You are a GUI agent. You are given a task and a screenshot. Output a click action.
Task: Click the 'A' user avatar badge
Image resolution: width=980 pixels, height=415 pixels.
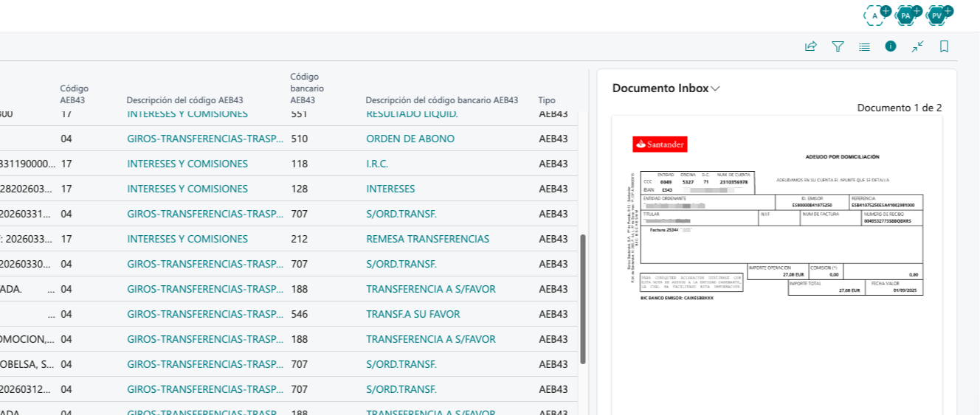876,15
